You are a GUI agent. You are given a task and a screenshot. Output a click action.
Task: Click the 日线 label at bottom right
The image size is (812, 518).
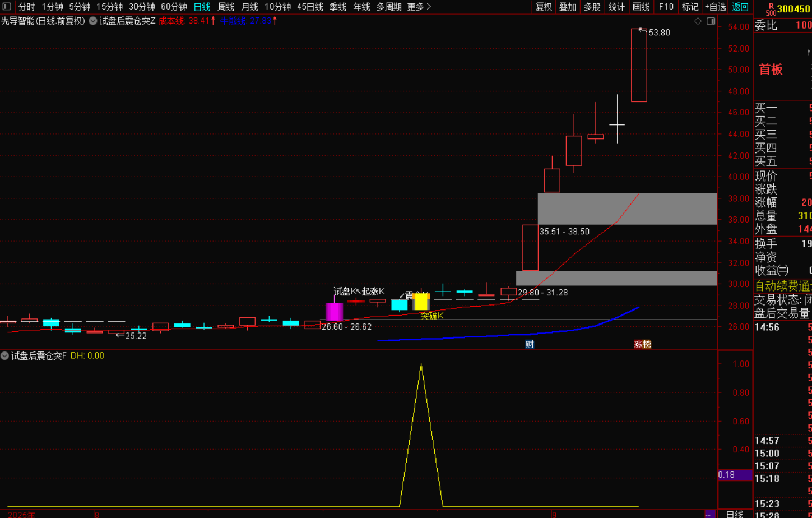[x=735, y=514]
